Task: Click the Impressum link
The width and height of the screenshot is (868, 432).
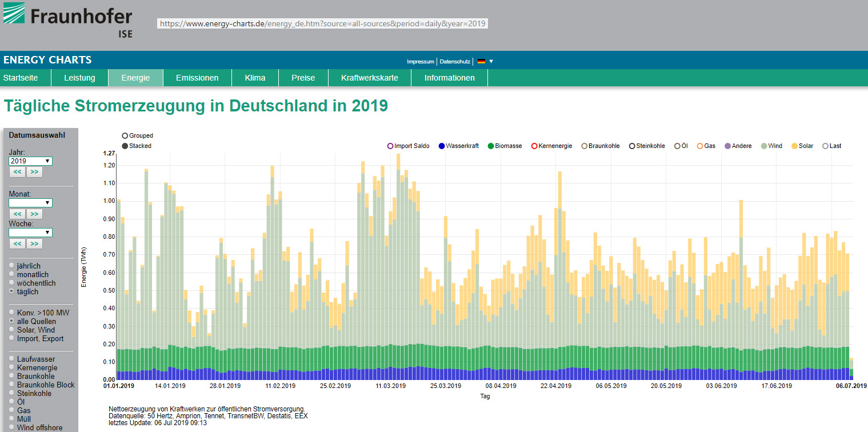Action: pyautogui.click(x=420, y=61)
